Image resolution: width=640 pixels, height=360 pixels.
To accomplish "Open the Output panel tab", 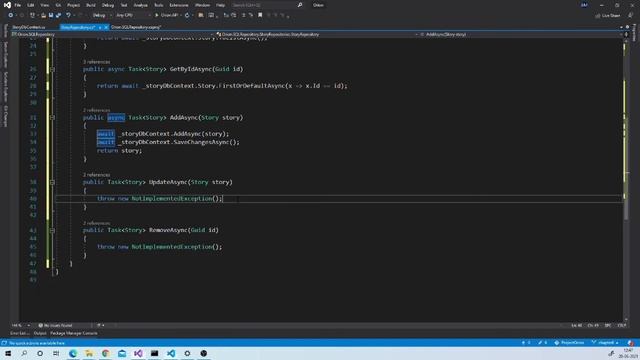I will tap(40, 333).
